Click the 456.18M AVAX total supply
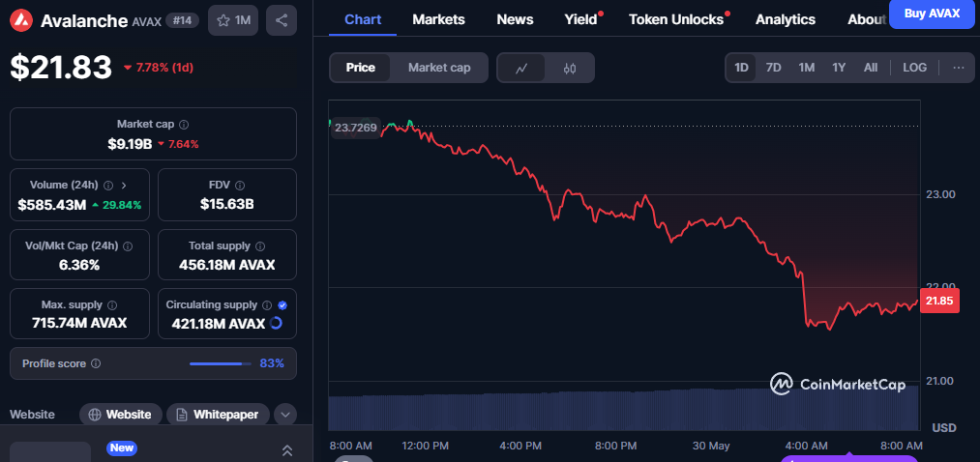The height and width of the screenshot is (462, 980). (x=227, y=265)
